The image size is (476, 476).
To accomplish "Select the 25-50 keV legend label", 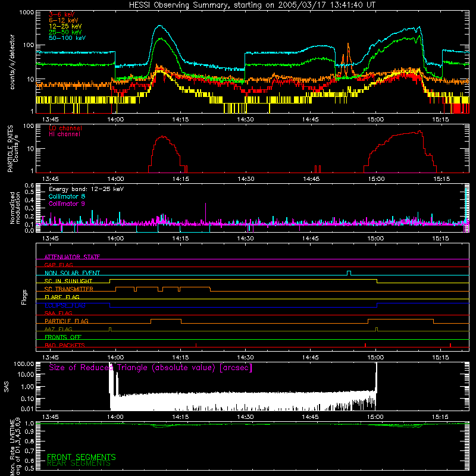I will [x=65, y=32].
